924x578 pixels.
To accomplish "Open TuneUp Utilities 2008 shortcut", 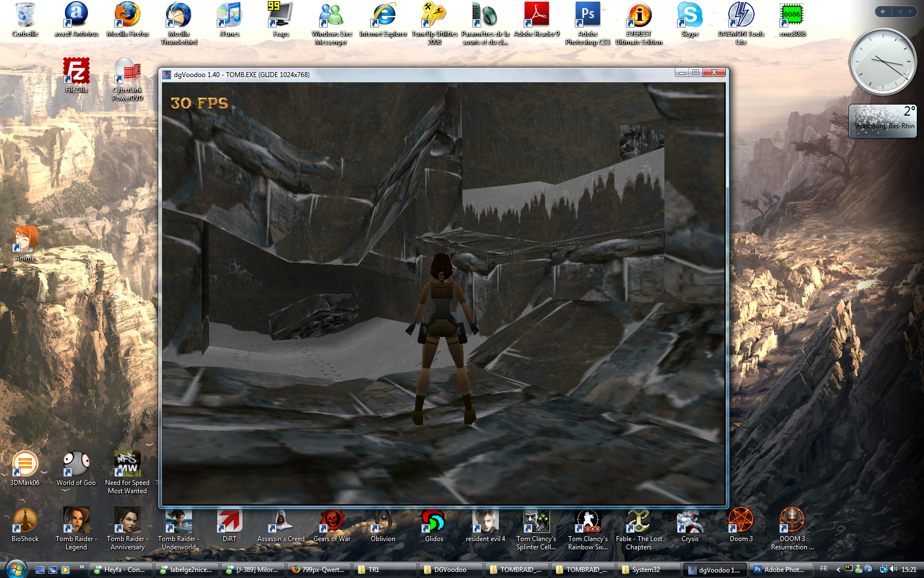I will pos(435,23).
